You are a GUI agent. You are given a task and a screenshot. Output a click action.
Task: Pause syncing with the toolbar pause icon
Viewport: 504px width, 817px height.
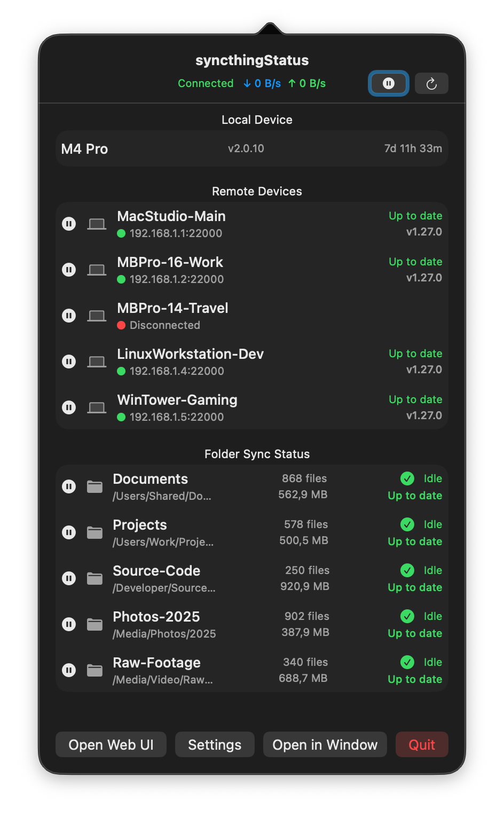click(x=388, y=83)
